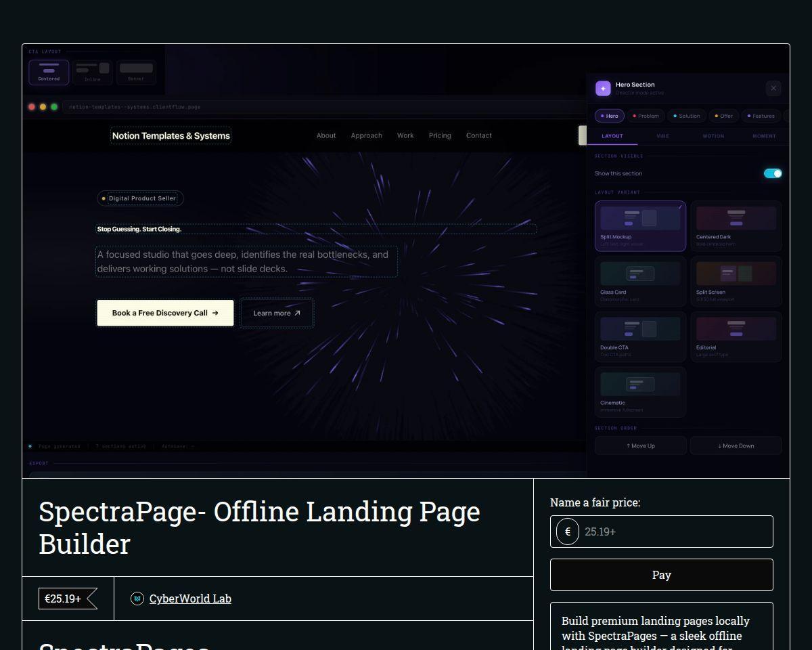Click the purple Hero Section sparkle icon

[603, 88]
